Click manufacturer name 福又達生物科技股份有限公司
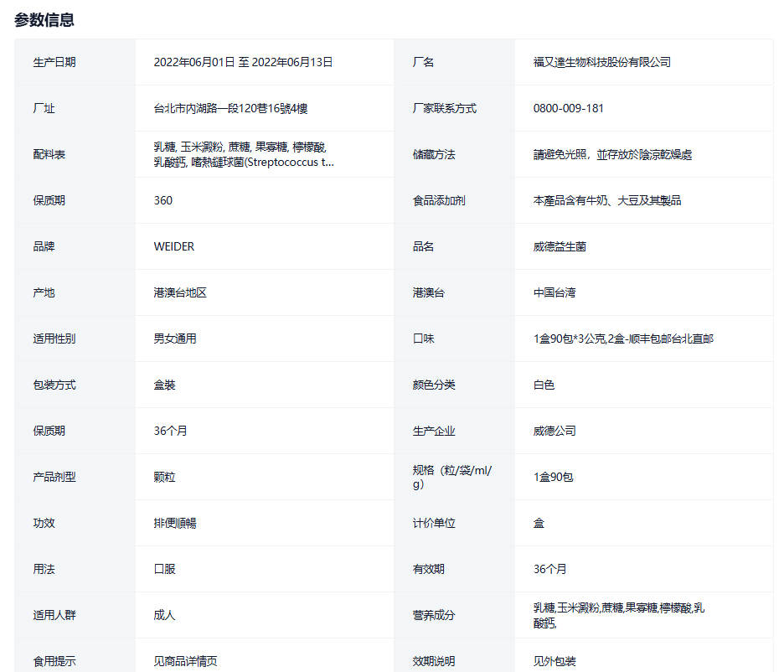 tap(601, 62)
